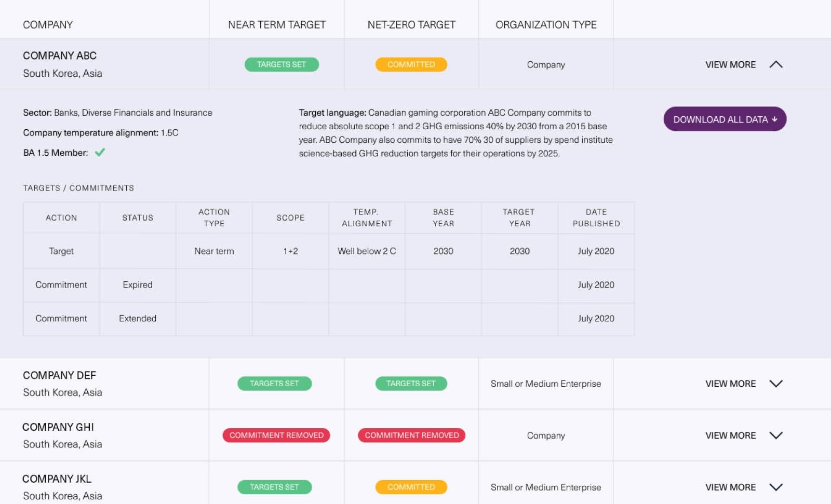Expand Company DEF row using down chevron
This screenshot has width=831, height=504.
pyautogui.click(x=775, y=384)
